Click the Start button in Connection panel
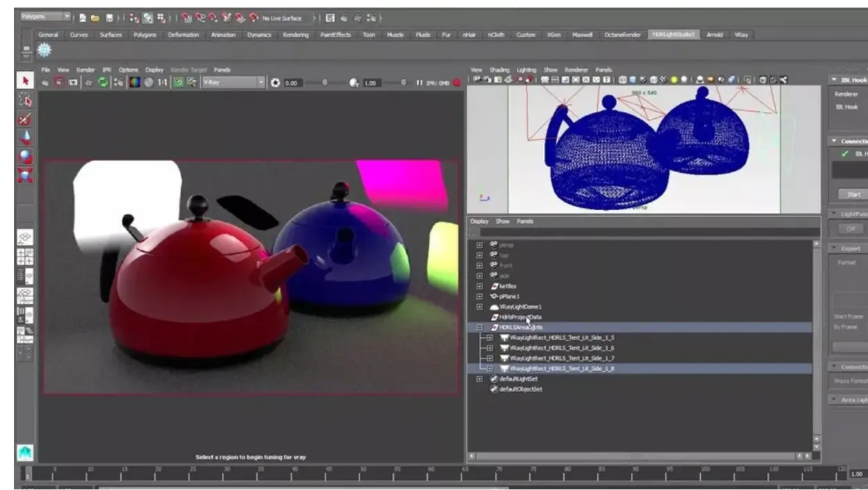 coord(854,194)
